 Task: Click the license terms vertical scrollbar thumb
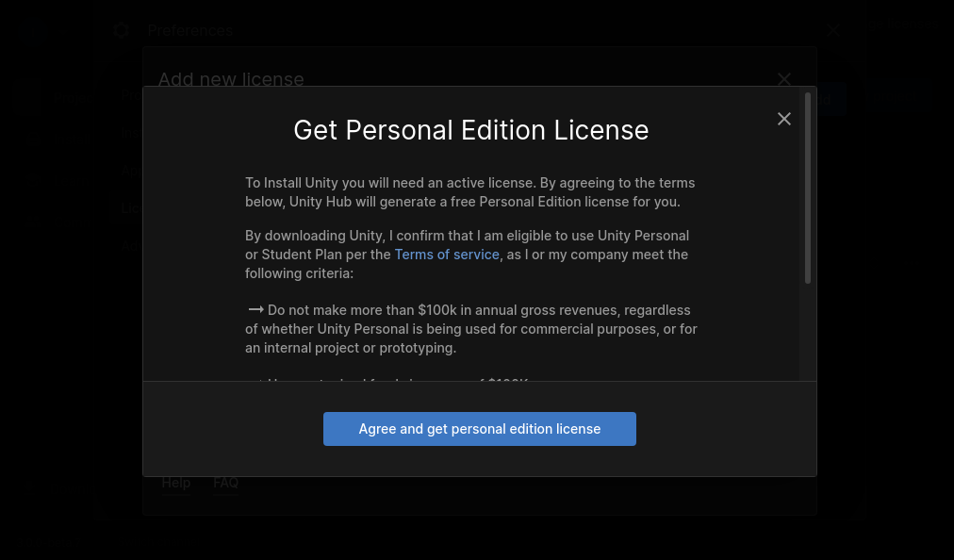[x=808, y=188]
